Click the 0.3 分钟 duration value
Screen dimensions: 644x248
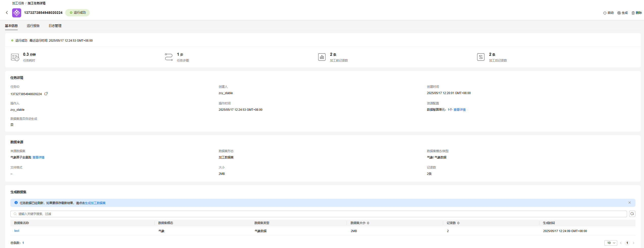29,54
